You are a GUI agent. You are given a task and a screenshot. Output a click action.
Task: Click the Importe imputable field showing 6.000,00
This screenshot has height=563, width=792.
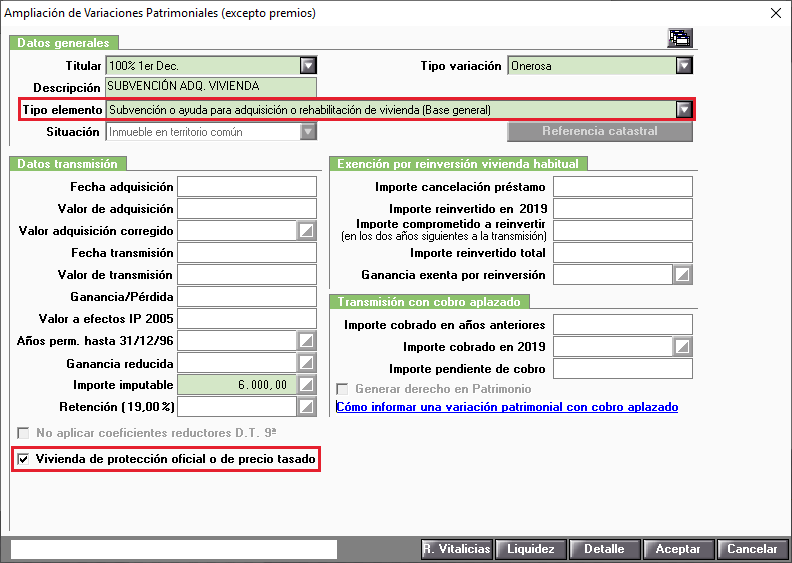237,385
